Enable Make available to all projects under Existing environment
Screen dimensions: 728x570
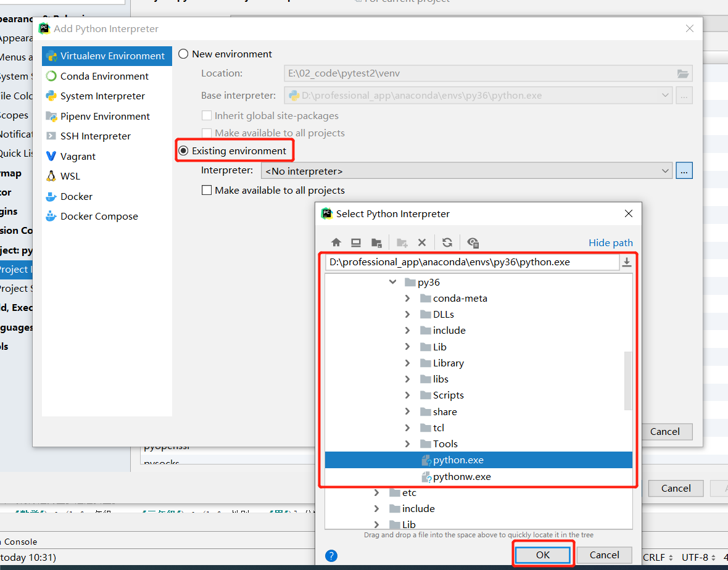point(207,191)
